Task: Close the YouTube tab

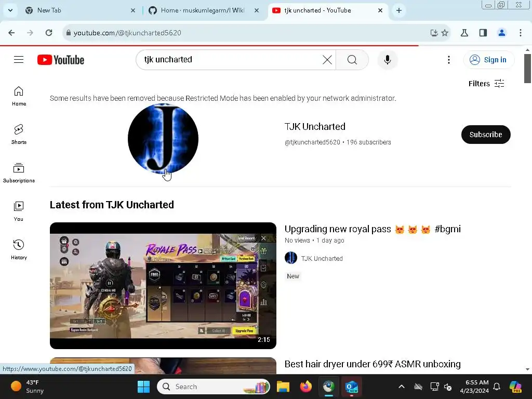Action: (x=380, y=10)
